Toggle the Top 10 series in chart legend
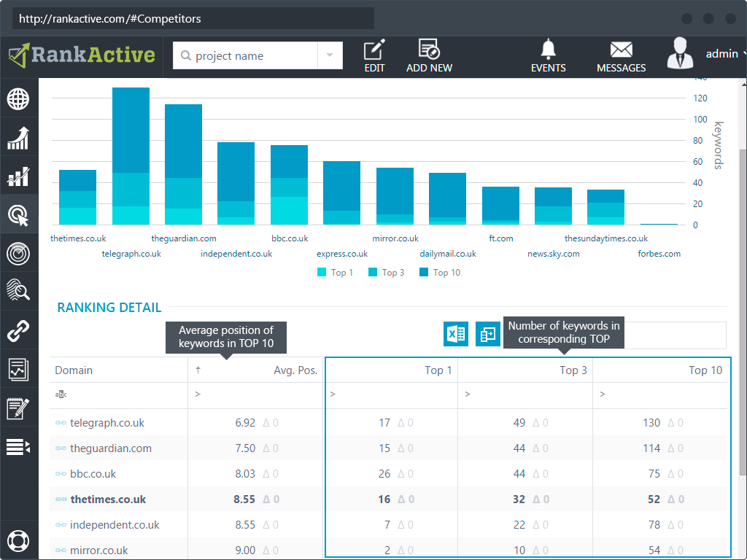This screenshot has height=560, width=747. point(440,273)
